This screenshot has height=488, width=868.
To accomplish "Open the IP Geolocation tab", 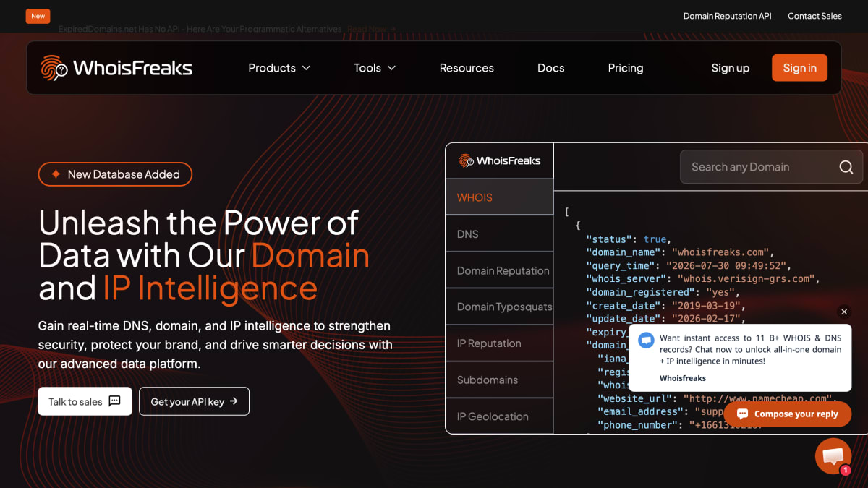I will click(499, 416).
